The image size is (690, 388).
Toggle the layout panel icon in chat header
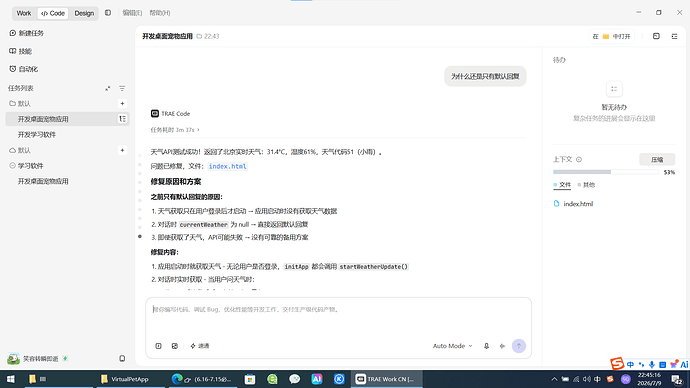pos(656,36)
